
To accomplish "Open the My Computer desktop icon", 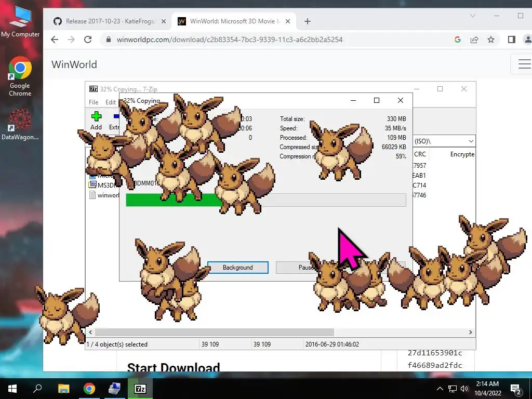I will pos(20,22).
